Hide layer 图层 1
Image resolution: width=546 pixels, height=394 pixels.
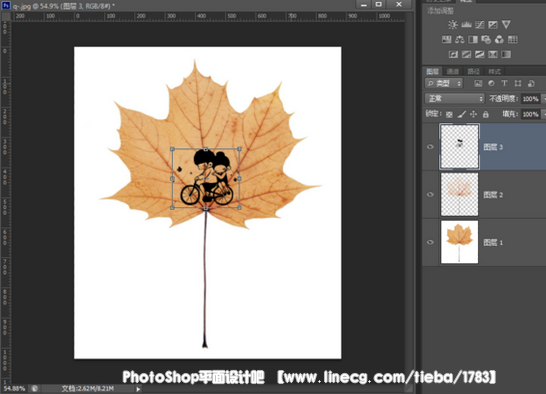pyautogui.click(x=430, y=242)
